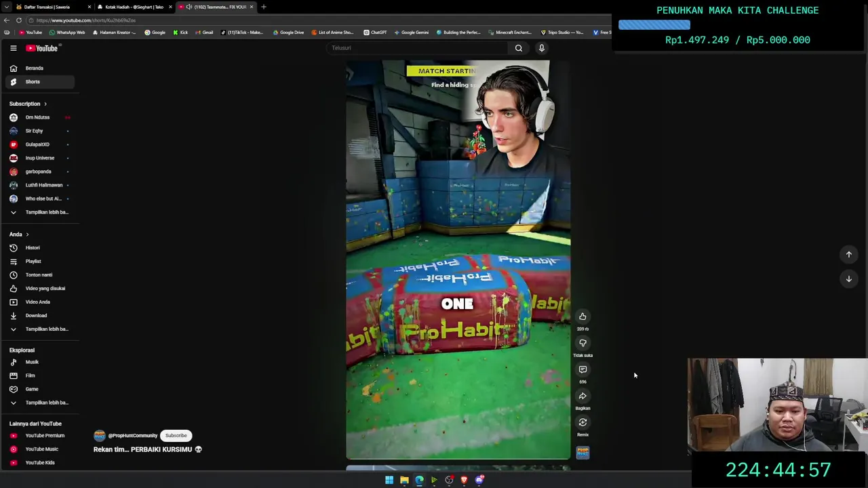The image size is (868, 488).
Task: Select the (1102) Teammate YouTube tab
Action: point(216,7)
